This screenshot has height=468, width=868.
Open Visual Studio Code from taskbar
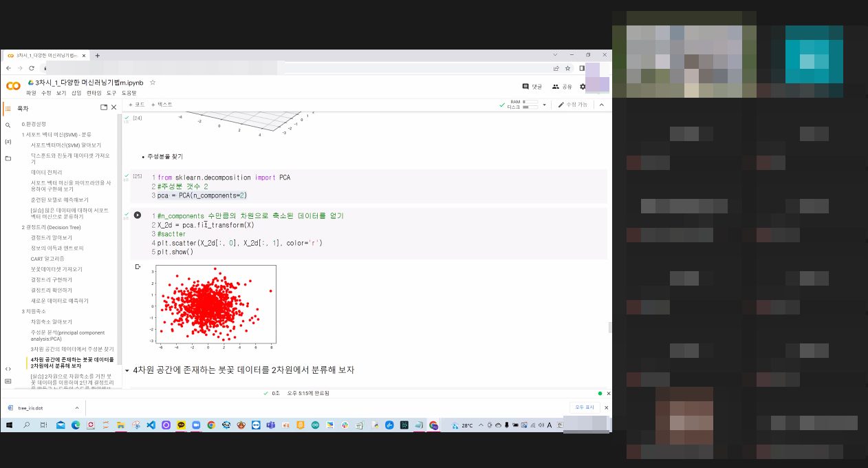click(x=151, y=426)
